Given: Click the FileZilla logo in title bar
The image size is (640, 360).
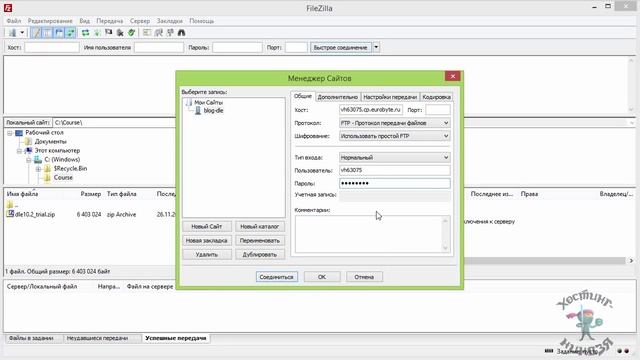Looking at the screenshot, I should click(8, 8).
